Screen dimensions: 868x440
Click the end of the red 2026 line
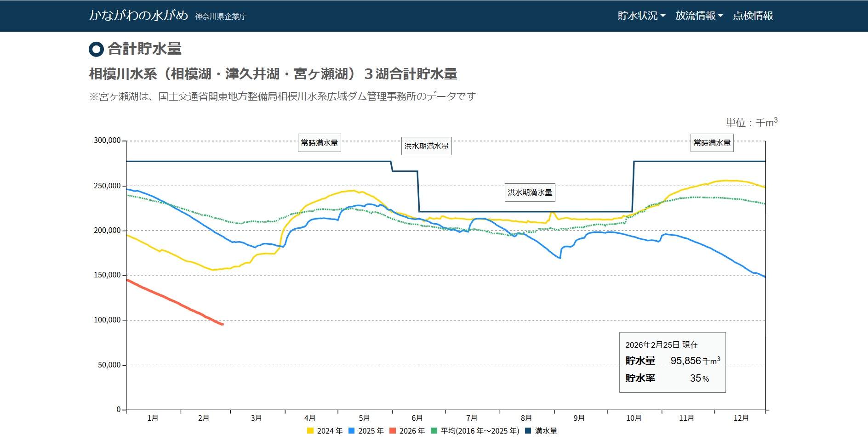[x=223, y=324]
